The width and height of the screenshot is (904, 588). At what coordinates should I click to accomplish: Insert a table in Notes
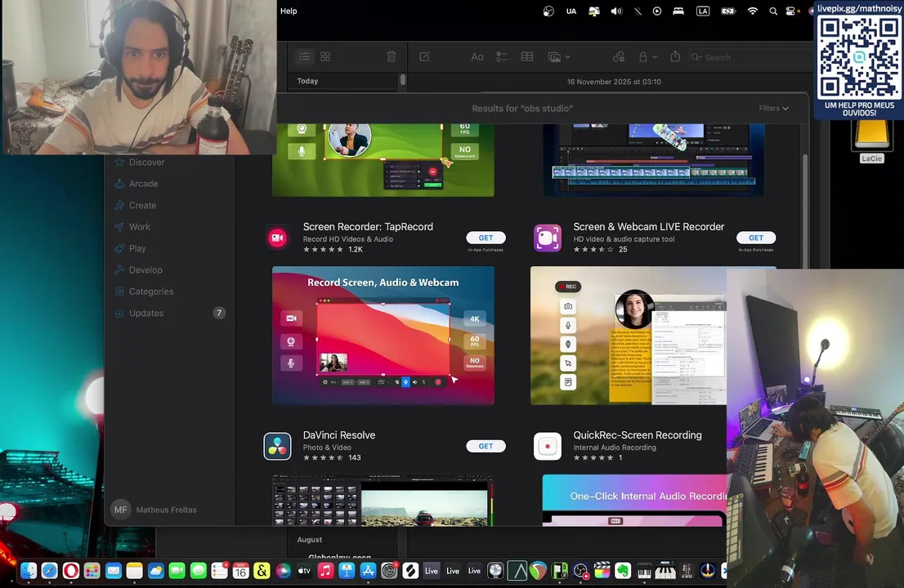[527, 56]
